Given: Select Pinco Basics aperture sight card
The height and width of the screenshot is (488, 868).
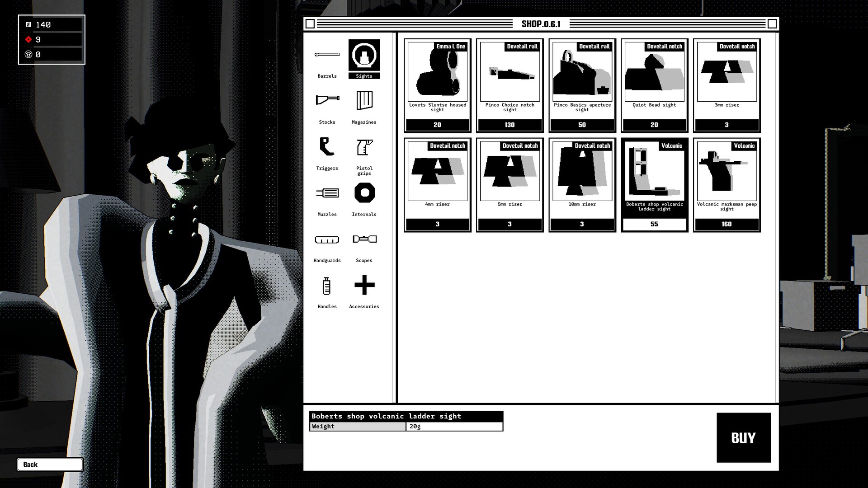Looking at the screenshot, I should click(582, 85).
